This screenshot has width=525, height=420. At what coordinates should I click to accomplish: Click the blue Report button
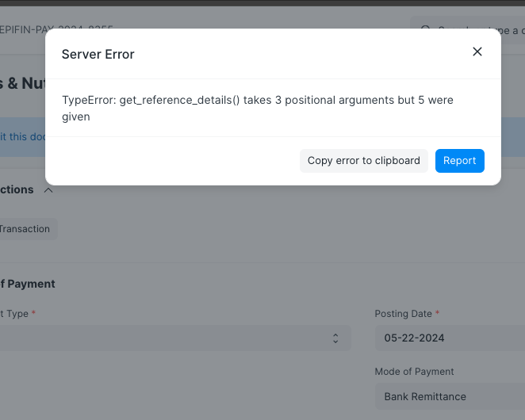tap(459, 161)
